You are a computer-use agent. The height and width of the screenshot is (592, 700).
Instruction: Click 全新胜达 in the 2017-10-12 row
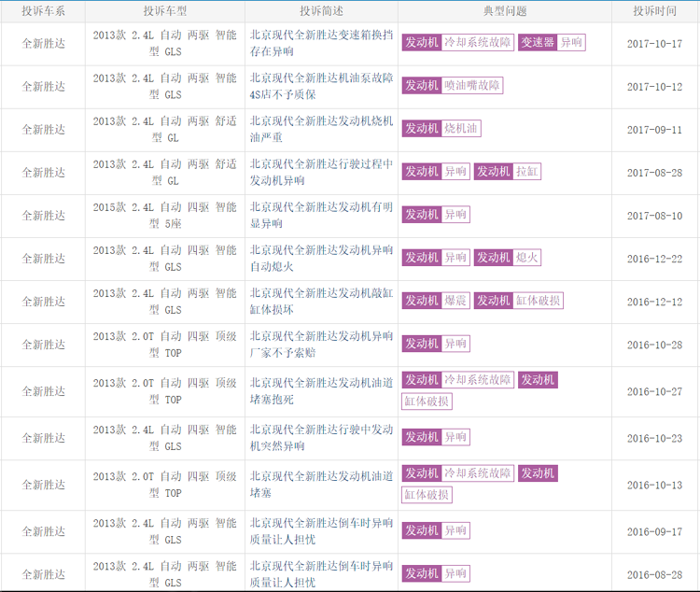click(43, 87)
